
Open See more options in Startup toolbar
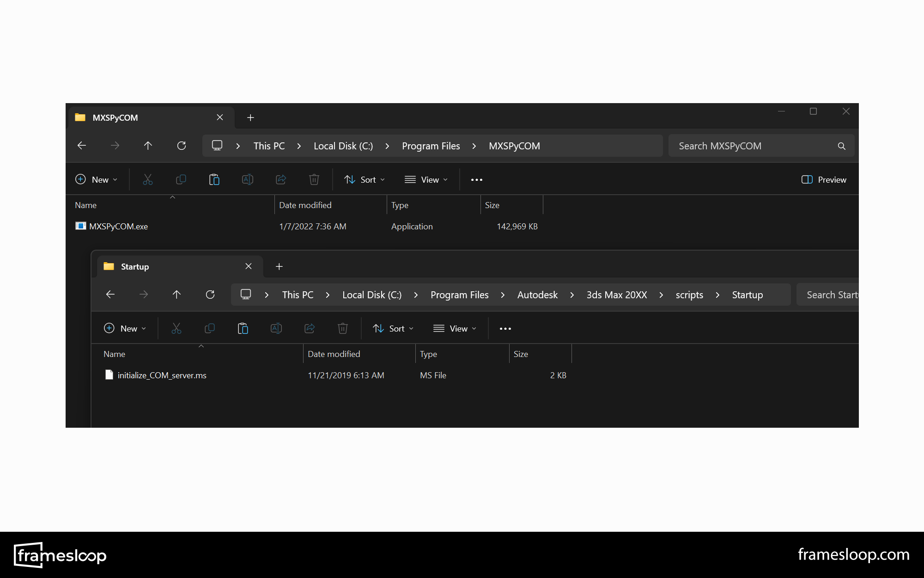pos(505,329)
